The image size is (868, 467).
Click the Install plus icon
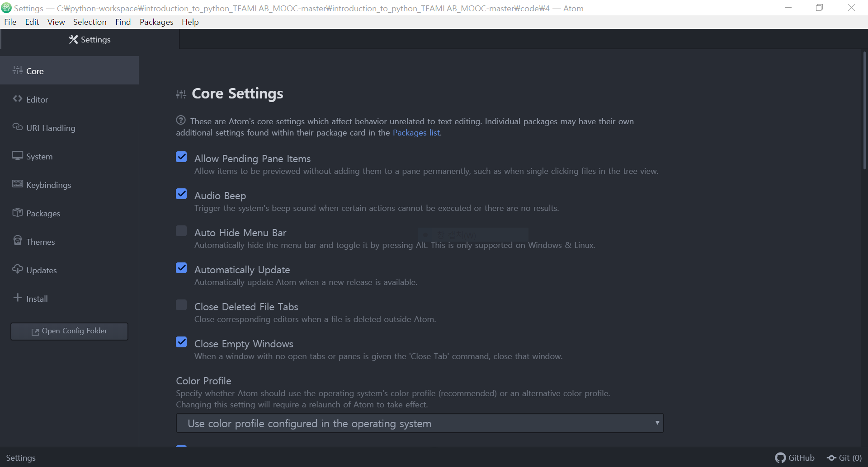click(x=18, y=298)
